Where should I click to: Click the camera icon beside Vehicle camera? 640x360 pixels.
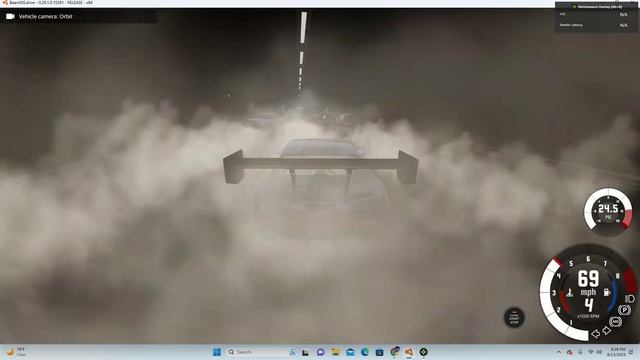coord(10,17)
